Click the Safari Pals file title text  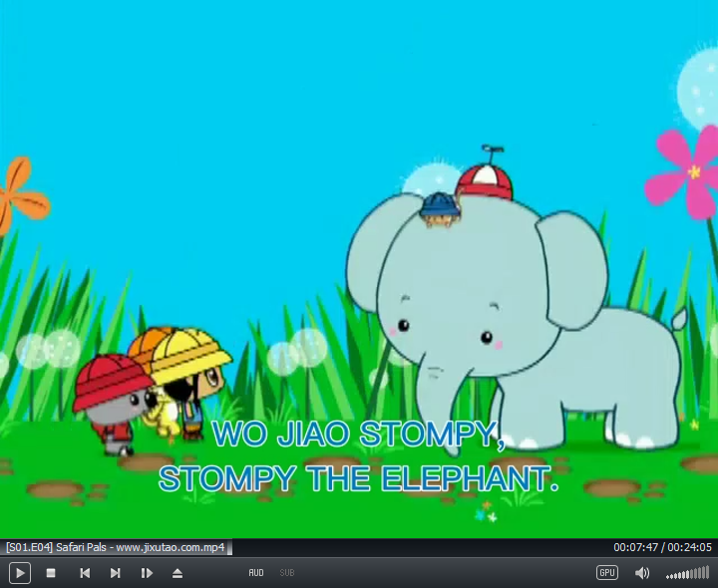116,547
